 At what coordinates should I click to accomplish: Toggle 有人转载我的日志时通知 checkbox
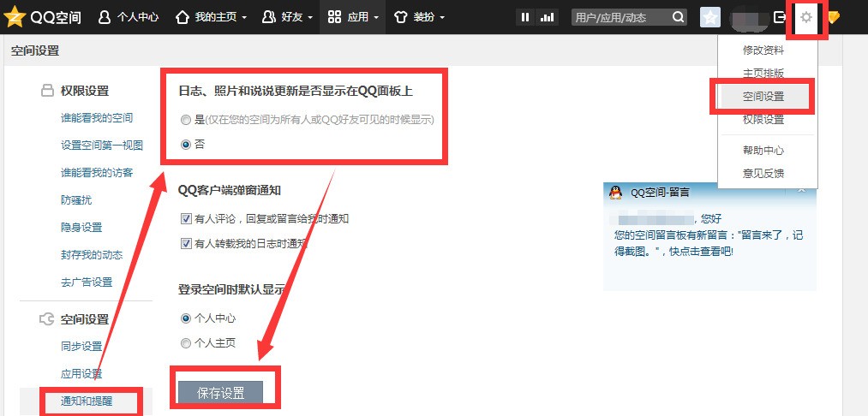coord(186,243)
